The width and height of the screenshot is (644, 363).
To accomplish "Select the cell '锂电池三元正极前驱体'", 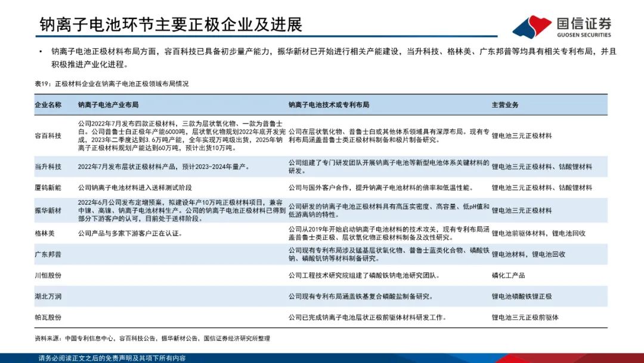I will pyautogui.click(x=525, y=318).
